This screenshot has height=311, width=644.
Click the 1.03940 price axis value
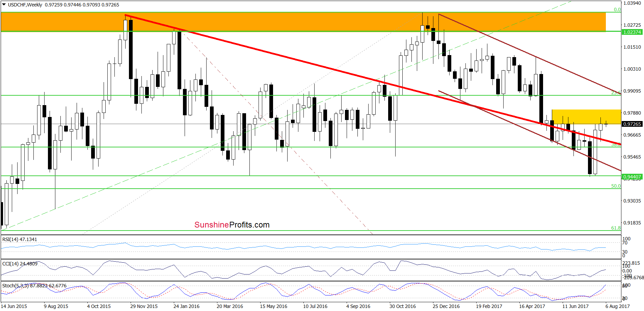[x=632, y=3]
